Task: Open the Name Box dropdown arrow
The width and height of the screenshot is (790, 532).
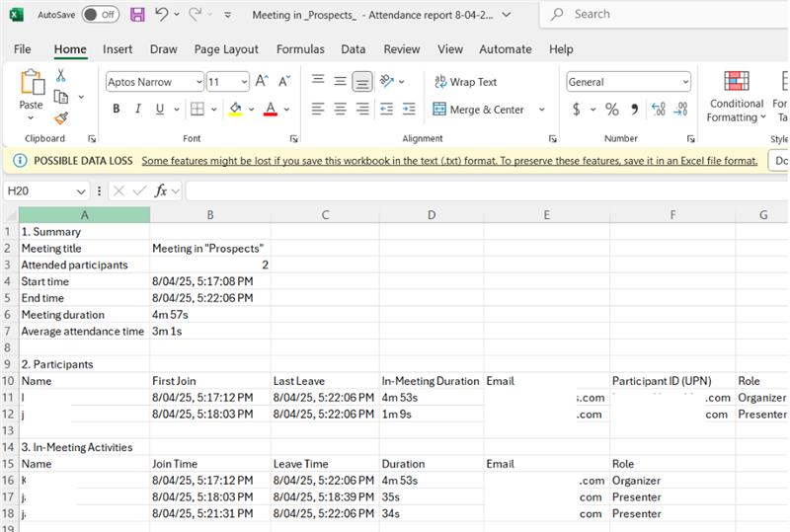Action: pyautogui.click(x=81, y=191)
